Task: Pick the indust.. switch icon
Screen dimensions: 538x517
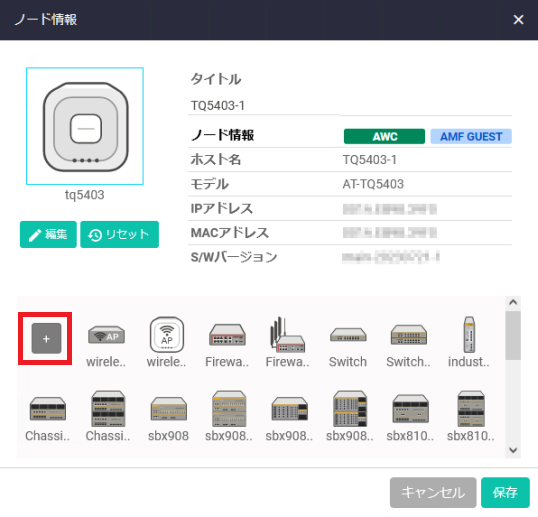Action: pyautogui.click(x=469, y=334)
